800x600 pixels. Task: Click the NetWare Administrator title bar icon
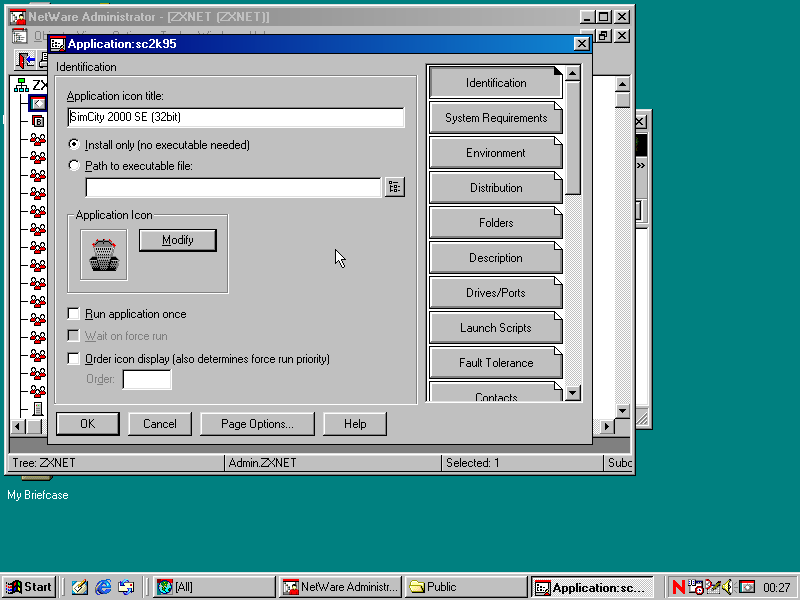[18, 17]
